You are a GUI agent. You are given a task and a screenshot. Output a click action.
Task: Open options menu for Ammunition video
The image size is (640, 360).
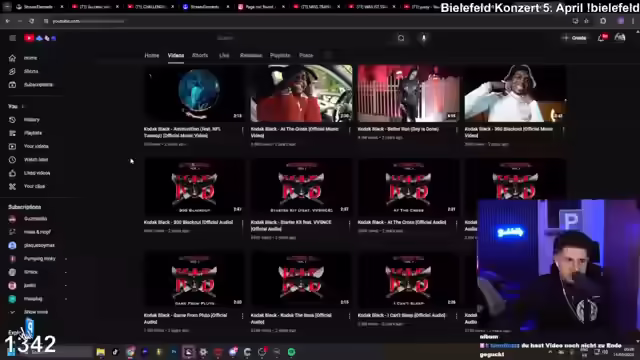(x=242, y=130)
